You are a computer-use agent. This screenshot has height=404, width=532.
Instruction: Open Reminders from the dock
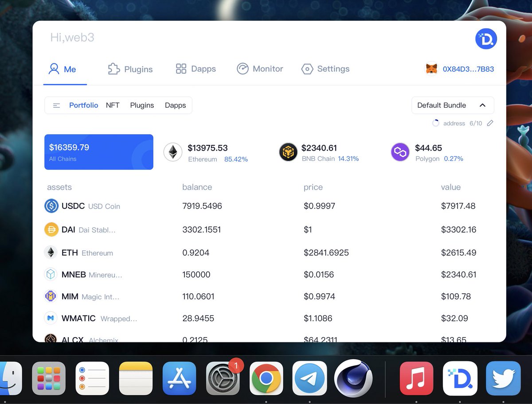pos(92,378)
